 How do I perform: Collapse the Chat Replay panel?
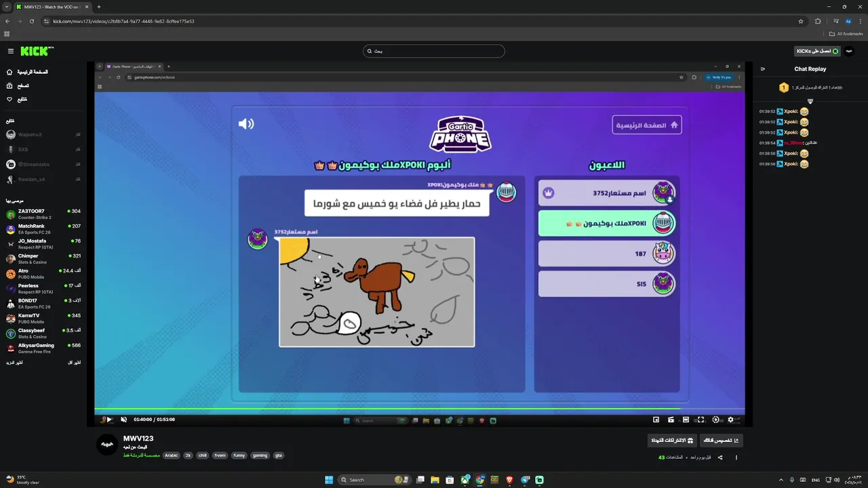pos(762,68)
